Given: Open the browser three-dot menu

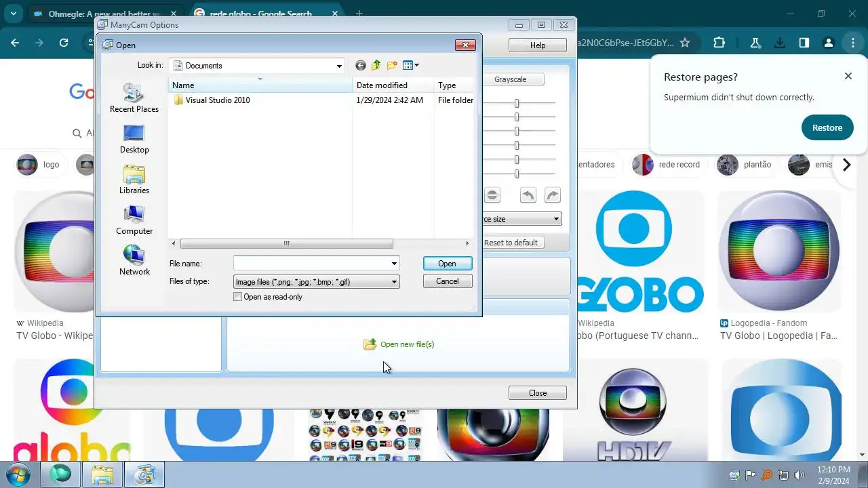Looking at the screenshot, I should point(852,43).
